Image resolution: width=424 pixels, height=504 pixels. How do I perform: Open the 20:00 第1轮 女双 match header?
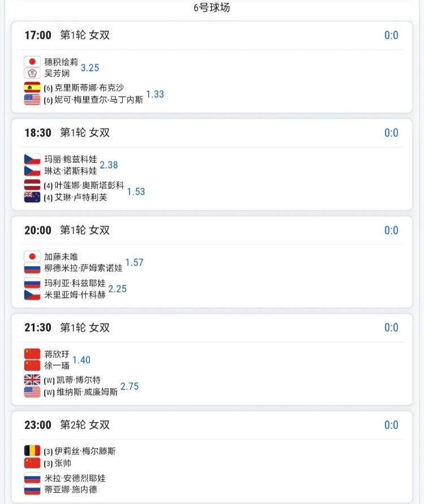pyautogui.click(x=67, y=230)
